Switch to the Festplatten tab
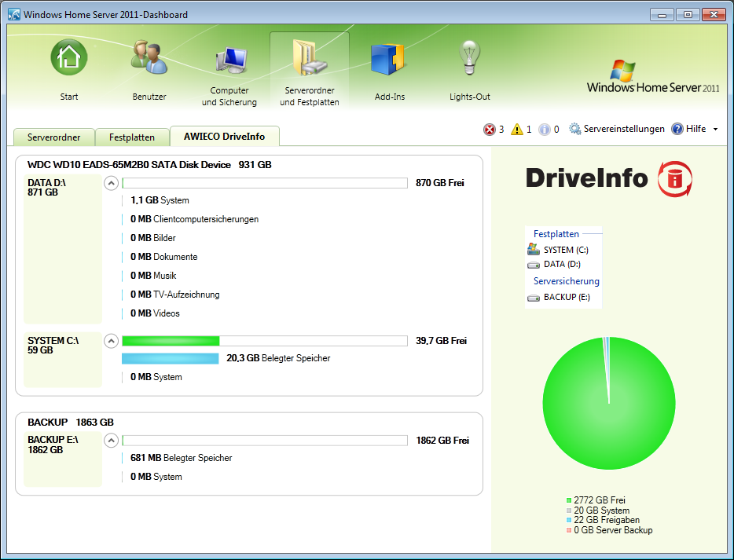The image size is (734, 560). pyautogui.click(x=132, y=137)
